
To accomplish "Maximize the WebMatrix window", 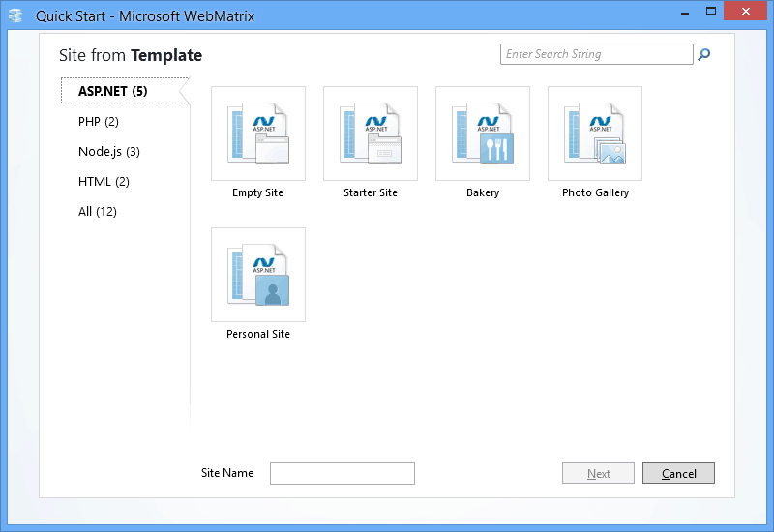I will 711,11.
